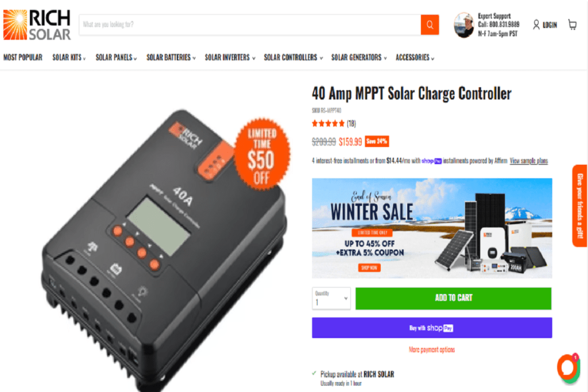Click the Rich Solar logo
The image size is (588, 392).
point(37,25)
